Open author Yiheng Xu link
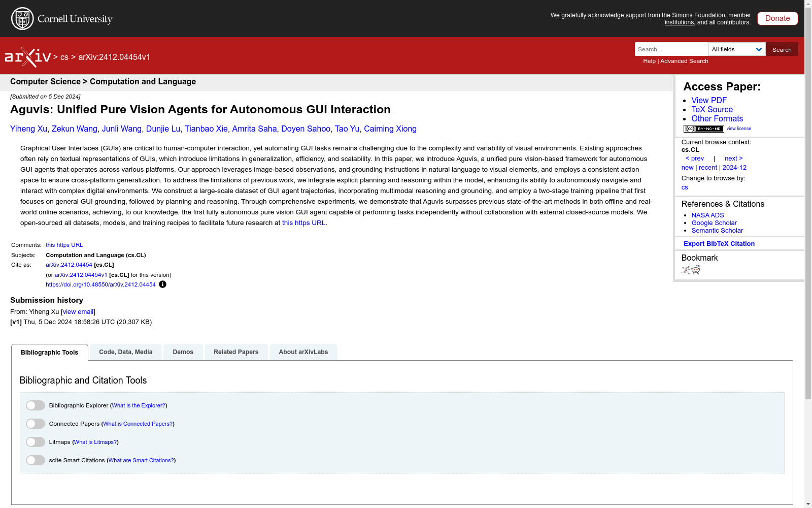Screen dimensions: 812x508 28,129
